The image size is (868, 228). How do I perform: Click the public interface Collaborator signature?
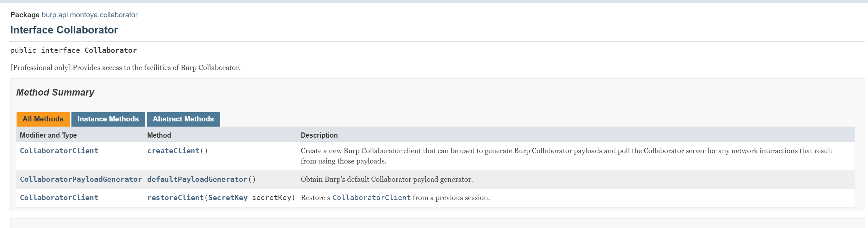(74, 50)
